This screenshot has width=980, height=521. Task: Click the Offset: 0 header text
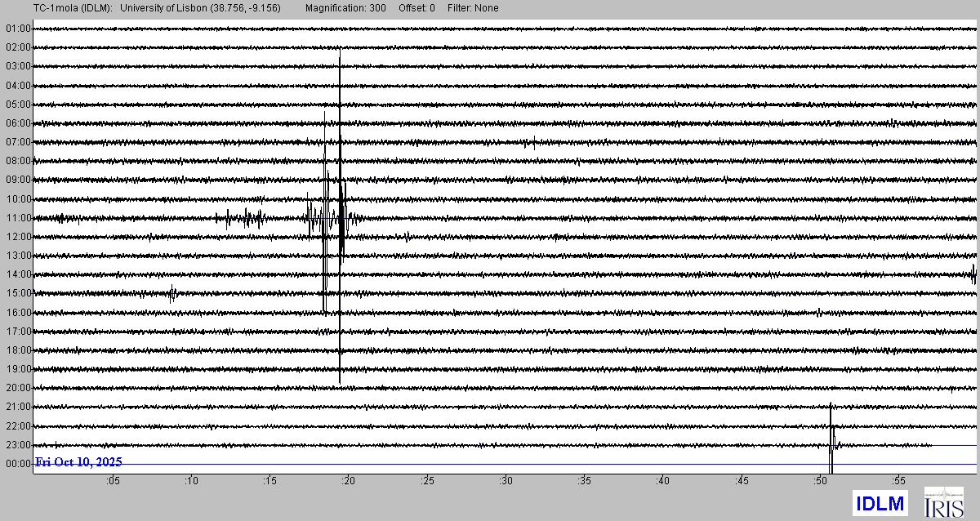point(416,8)
